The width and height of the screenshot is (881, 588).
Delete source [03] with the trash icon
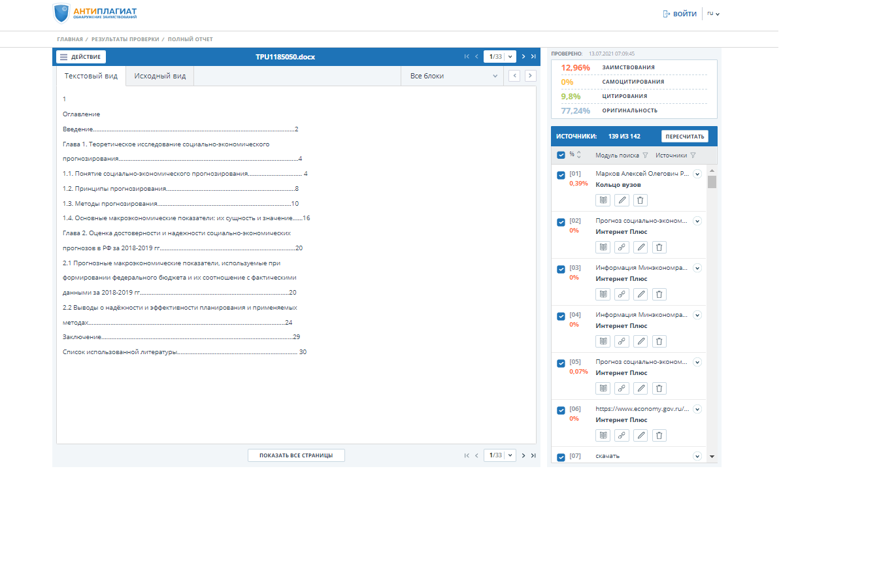[659, 294]
